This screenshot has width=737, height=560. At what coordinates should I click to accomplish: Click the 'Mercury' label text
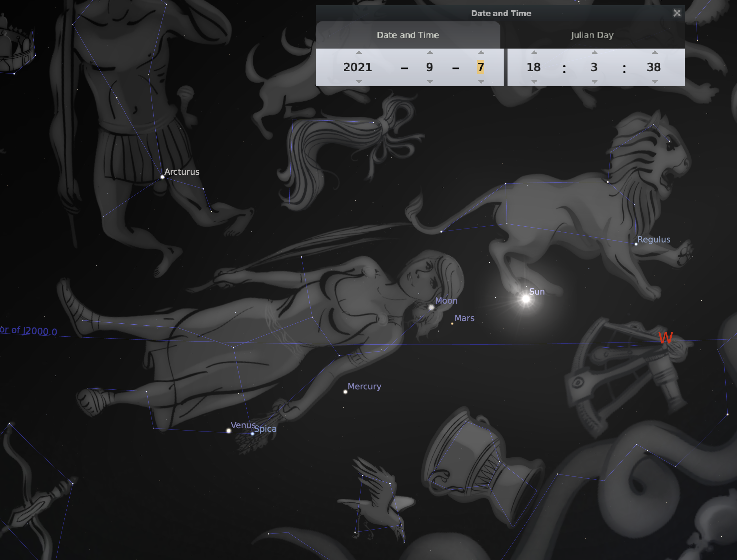[x=364, y=386]
